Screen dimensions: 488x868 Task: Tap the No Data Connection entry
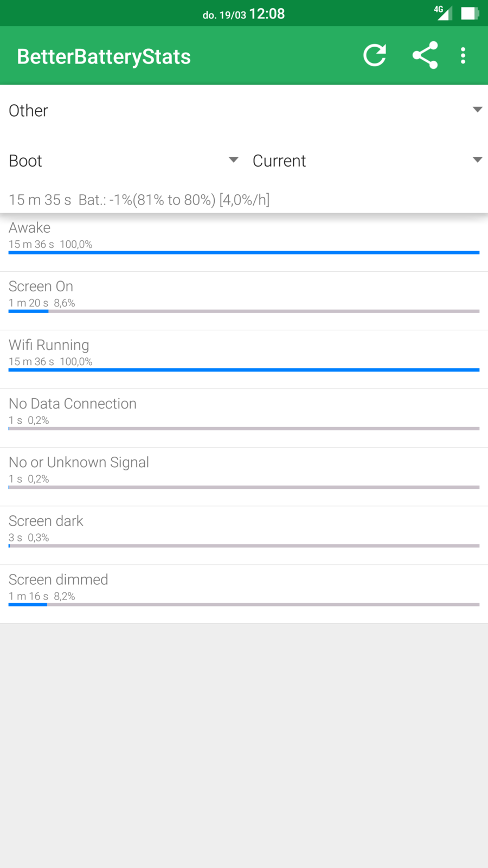(x=244, y=411)
